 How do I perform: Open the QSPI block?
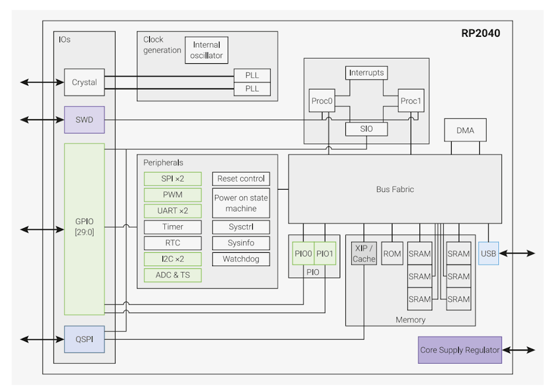click(x=83, y=340)
